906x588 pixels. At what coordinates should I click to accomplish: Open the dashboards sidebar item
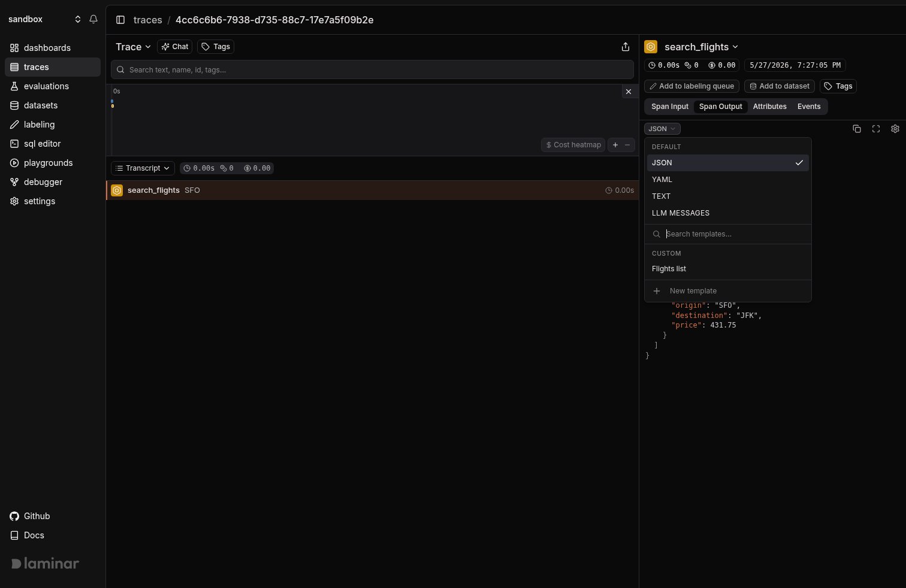(x=53, y=48)
